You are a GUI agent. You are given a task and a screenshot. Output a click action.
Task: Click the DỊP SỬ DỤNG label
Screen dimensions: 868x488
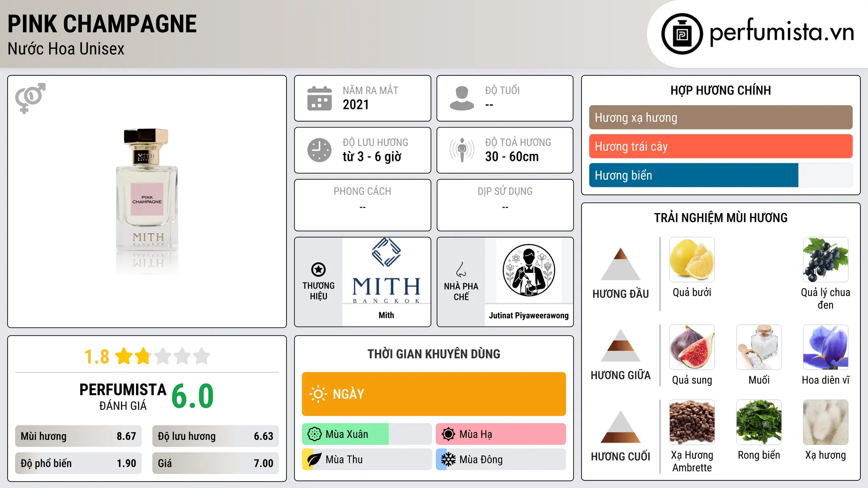(505, 191)
